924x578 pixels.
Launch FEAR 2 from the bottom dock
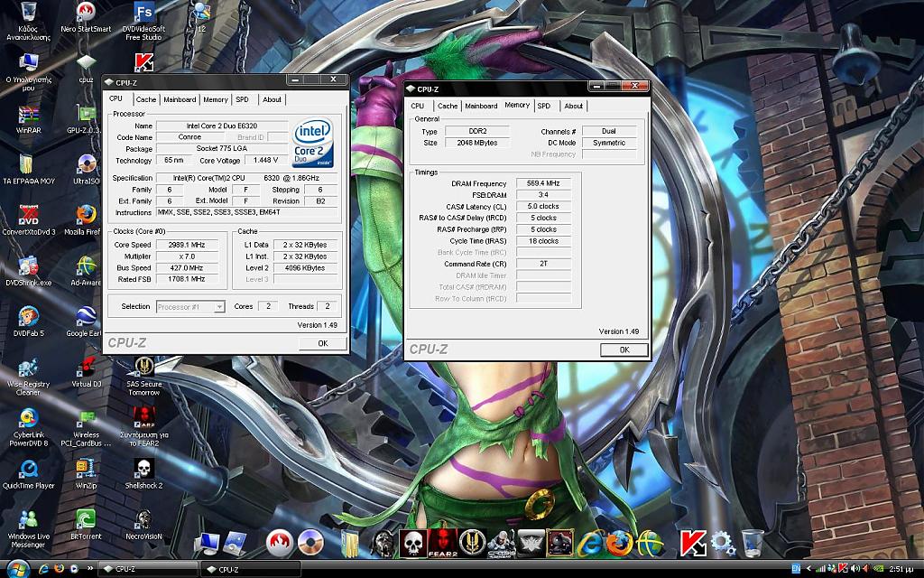(442, 543)
